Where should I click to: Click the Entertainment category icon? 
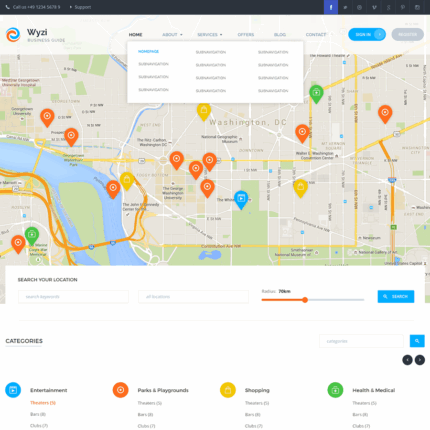[13, 390]
